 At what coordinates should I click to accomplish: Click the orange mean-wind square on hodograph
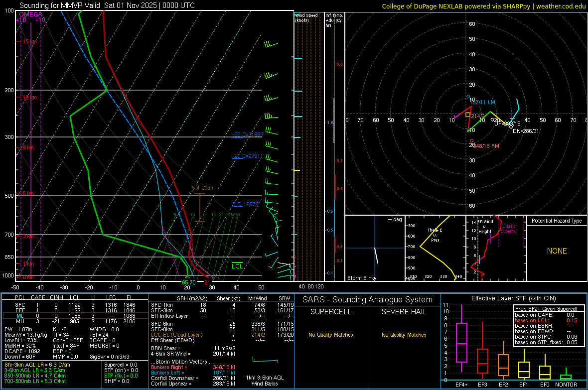pos(467,115)
